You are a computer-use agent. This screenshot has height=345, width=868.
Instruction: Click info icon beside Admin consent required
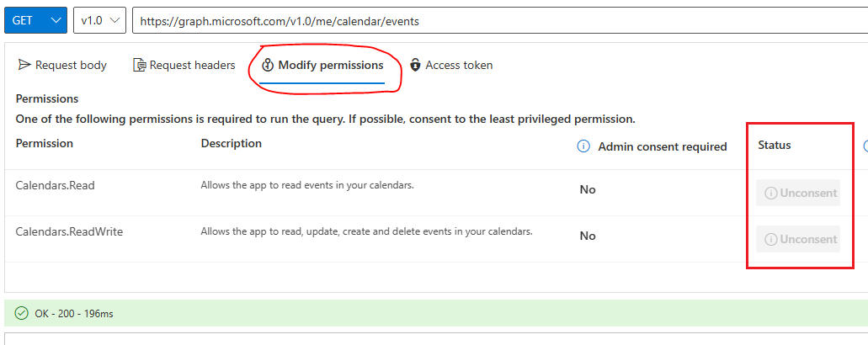point(583,146)
